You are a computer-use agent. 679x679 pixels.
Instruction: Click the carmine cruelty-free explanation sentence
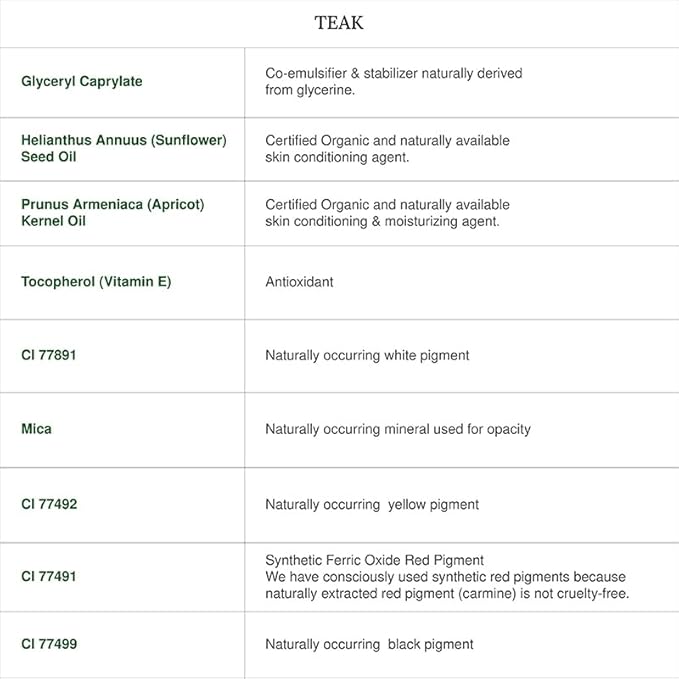(x=446, y=585)
